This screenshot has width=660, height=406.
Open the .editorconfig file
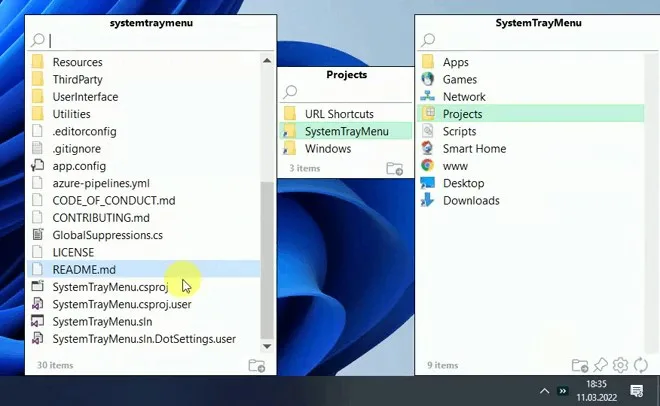tap(144, 131)
